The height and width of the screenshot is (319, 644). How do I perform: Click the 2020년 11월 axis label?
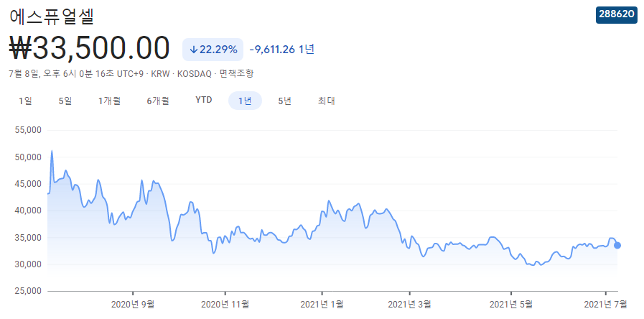point(225,305)
